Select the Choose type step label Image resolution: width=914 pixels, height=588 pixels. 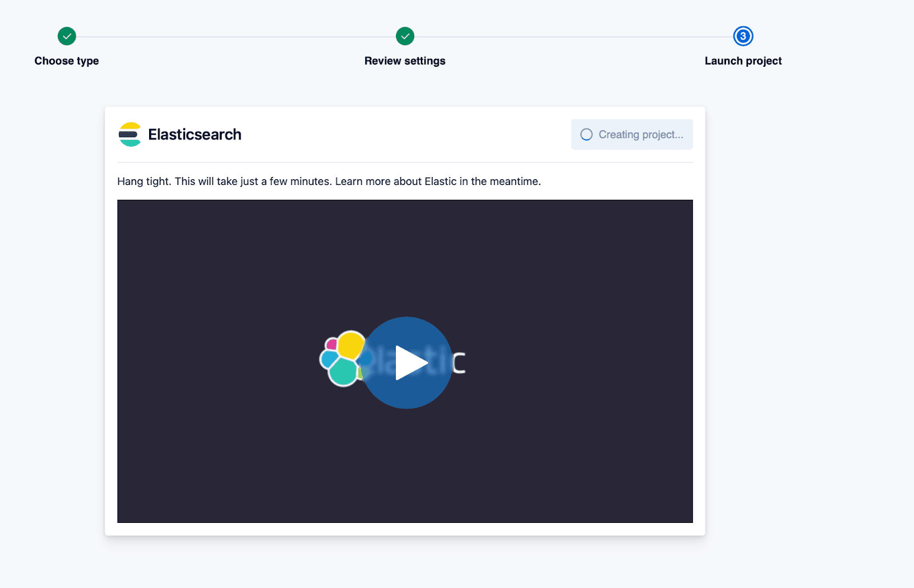click(x=67, y=61)
